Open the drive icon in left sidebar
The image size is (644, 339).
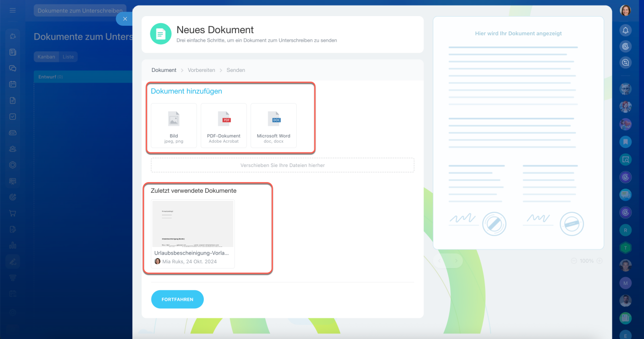[13, 132]
